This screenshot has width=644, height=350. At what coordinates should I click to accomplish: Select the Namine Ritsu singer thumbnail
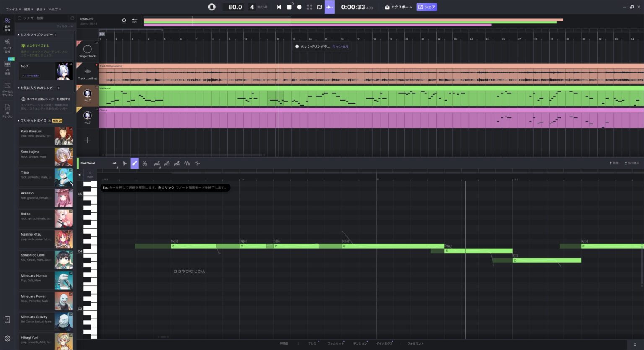(x=64, y=239)
